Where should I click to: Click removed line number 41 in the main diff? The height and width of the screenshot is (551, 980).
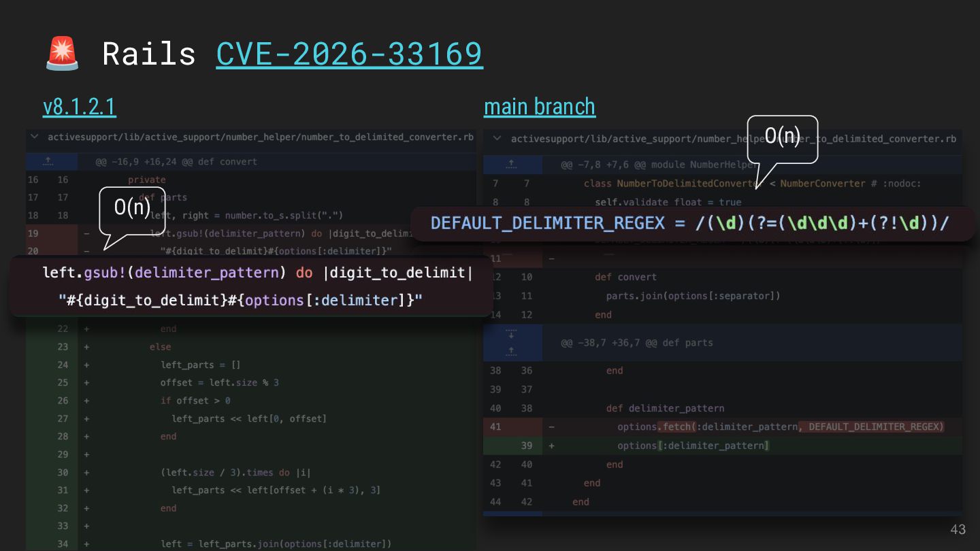click(x=495, y=427)
